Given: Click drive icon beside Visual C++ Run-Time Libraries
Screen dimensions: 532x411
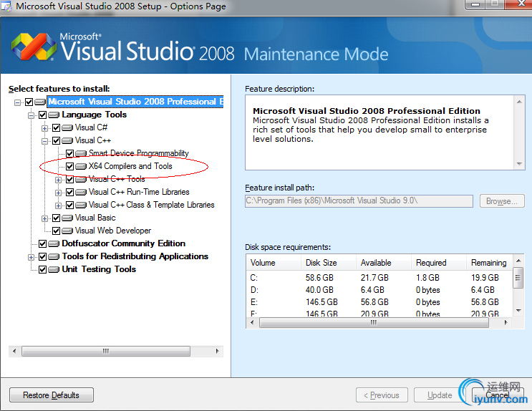Looking at the screenshot, I should click(x=81, y=192).
